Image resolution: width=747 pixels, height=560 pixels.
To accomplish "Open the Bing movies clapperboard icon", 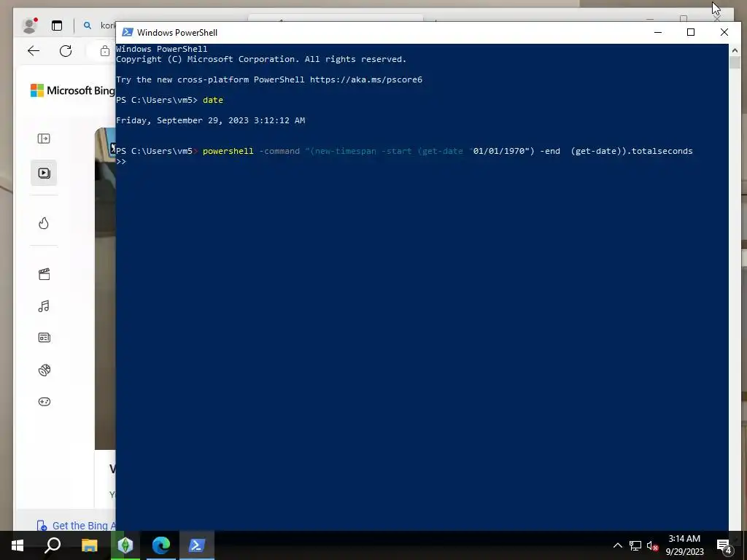I will (x=44, y=274).
